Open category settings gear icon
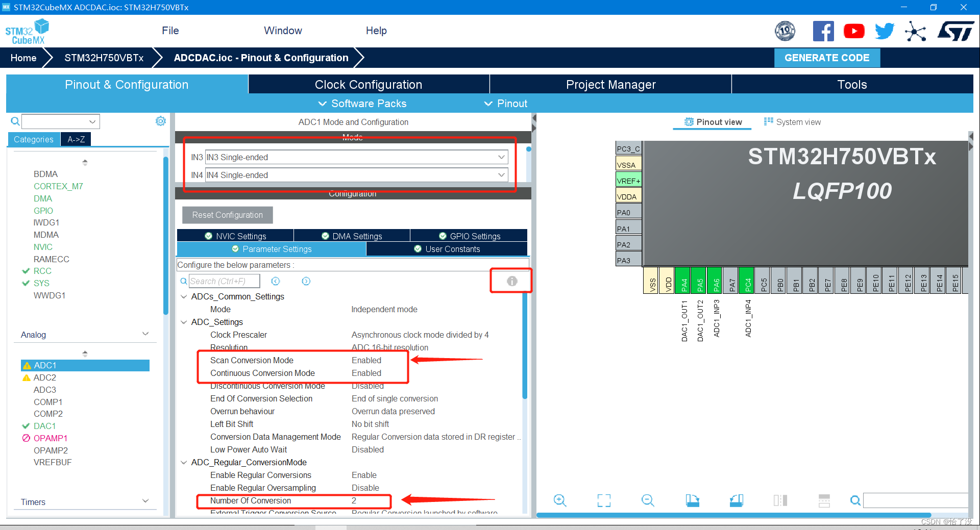The image size is (980, 530). [161, 121]
